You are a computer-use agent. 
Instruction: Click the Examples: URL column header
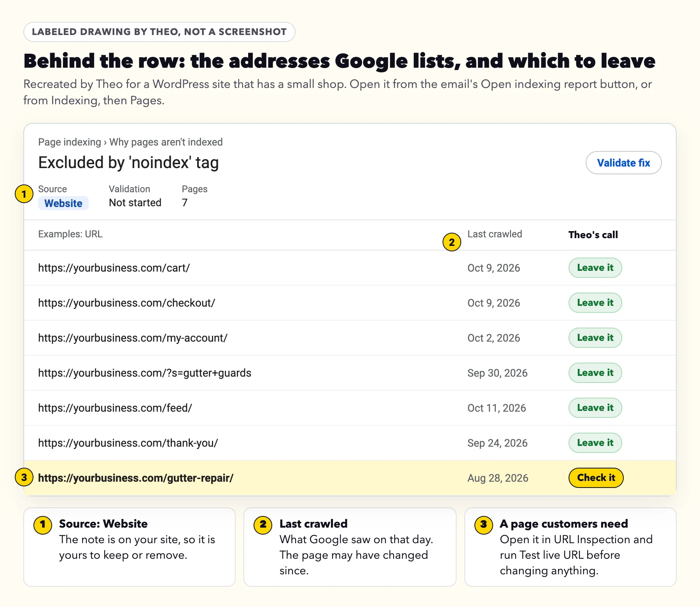coord(70,234)
